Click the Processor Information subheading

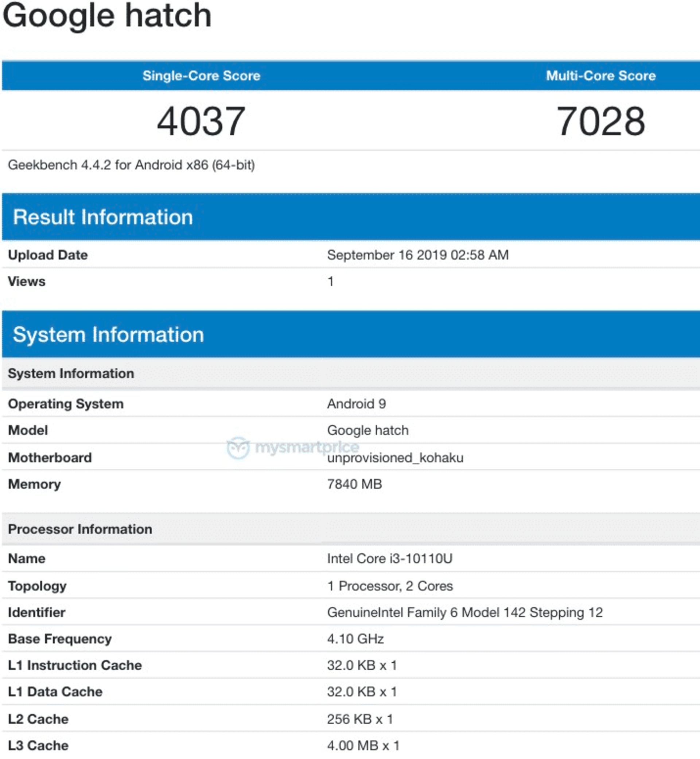pos(80,529)
